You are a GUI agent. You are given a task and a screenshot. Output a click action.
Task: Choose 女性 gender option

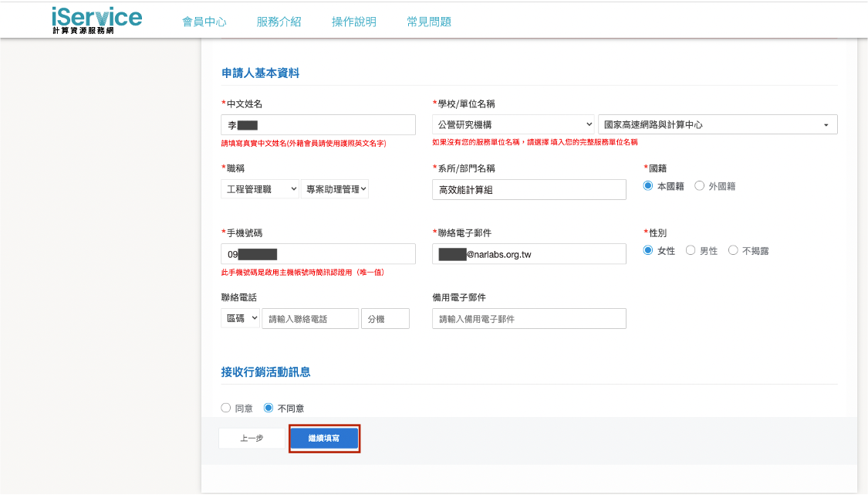point(649,251)
